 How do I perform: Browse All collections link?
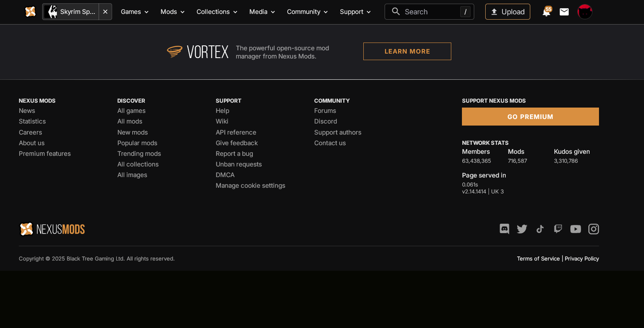coord(138,164)
